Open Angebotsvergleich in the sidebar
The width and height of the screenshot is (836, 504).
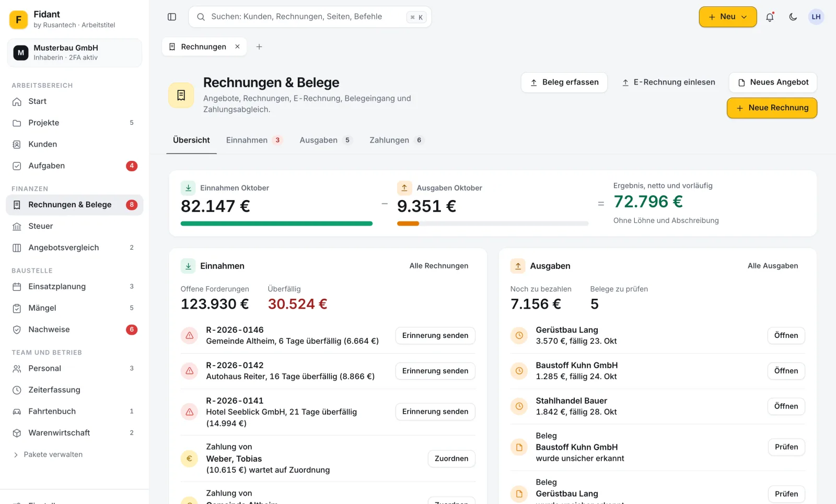75,248
